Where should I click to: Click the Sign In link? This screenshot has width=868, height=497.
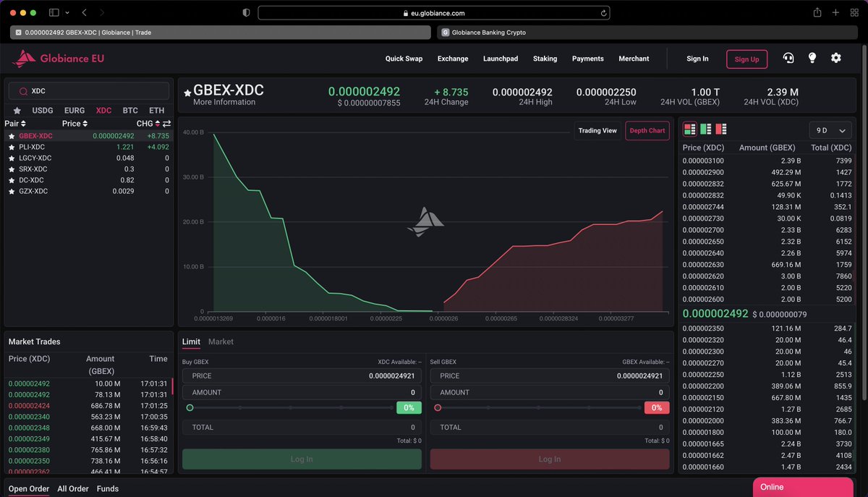[x=697, y=59]
